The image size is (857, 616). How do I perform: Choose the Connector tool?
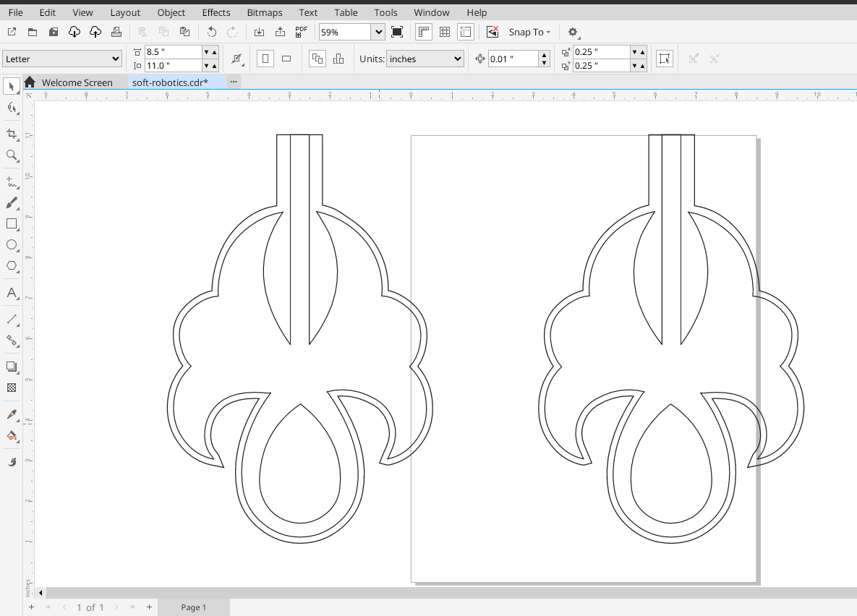[x=12, y=341]
